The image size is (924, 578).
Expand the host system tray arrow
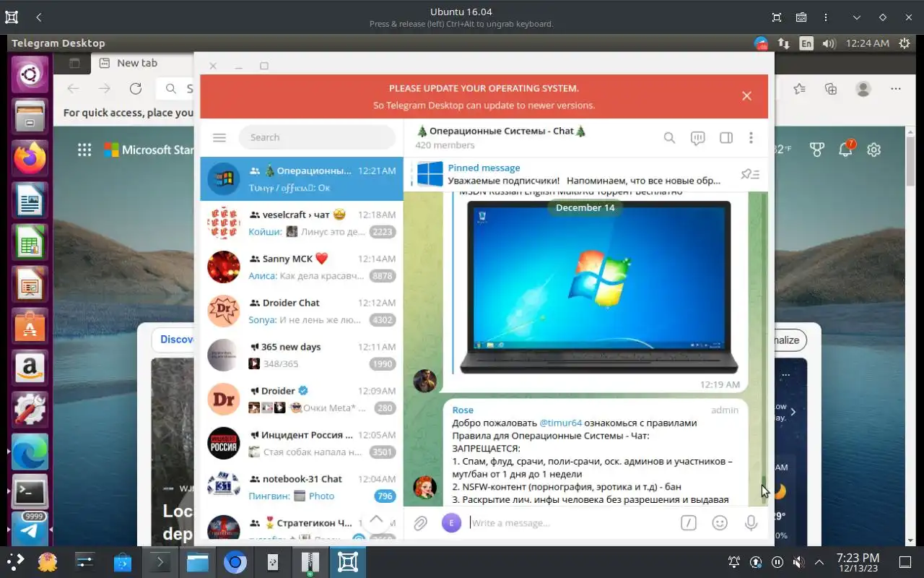click(x=819, y=561)
